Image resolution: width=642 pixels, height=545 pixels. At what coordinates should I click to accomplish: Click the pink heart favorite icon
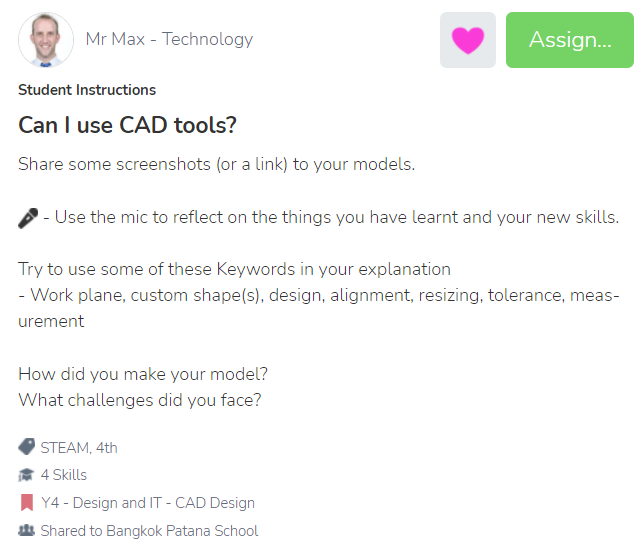coord(468,40)
